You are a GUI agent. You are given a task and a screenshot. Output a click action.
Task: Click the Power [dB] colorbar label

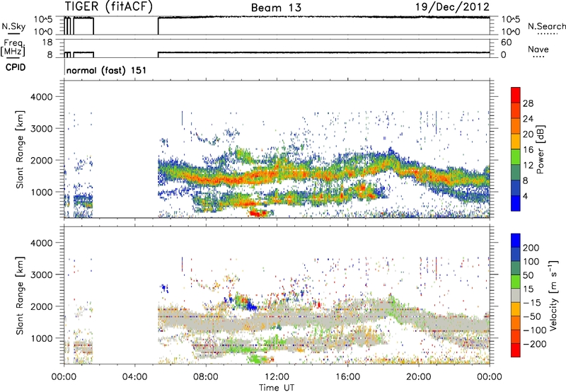click(x=540, y=149)
